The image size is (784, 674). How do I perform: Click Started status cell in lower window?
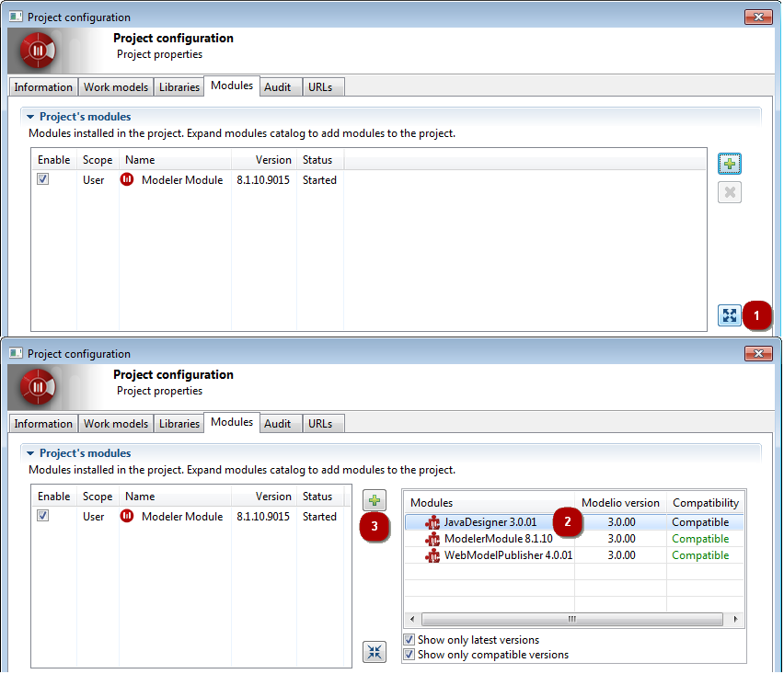(x=320, y=517)
